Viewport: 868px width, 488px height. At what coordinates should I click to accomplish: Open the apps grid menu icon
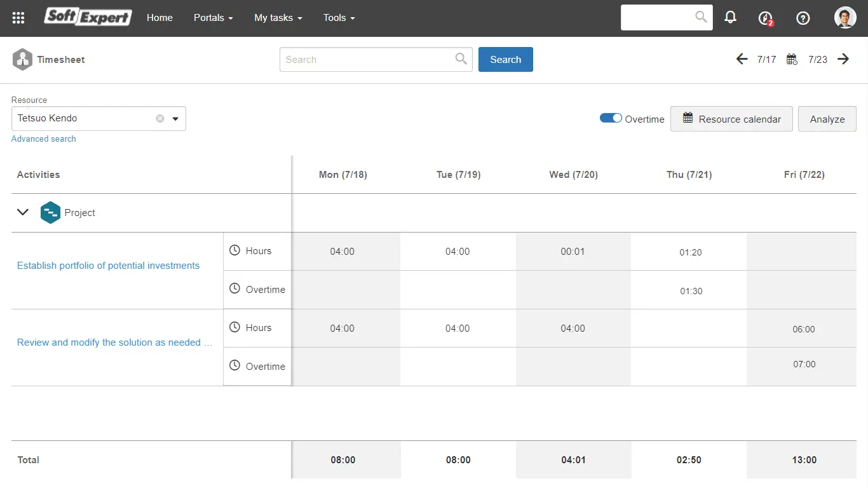[x=18, y=18]
